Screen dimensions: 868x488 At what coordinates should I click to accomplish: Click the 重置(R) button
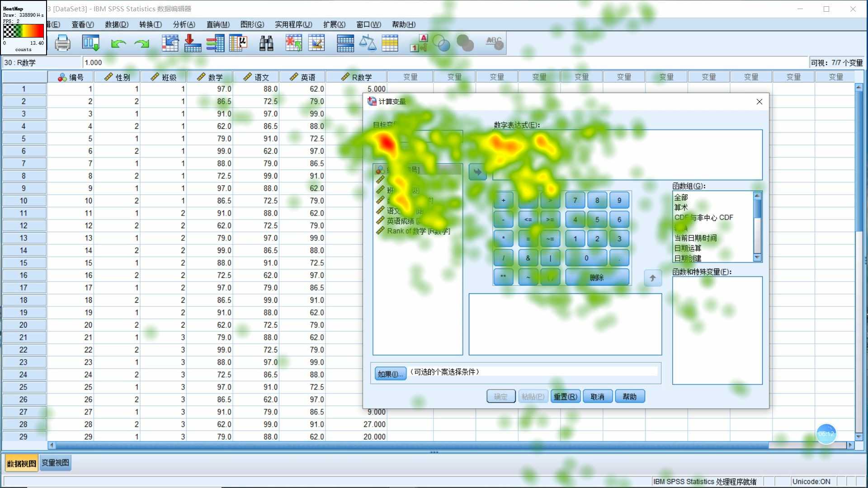pyautogui.click(x=565, y=397)
